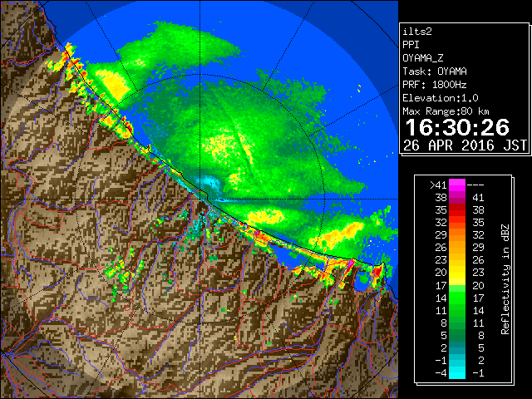Click the red 35 dBZ legend swatch
The width and height of the screenshot is (532, 399).
tap(457, 210)
